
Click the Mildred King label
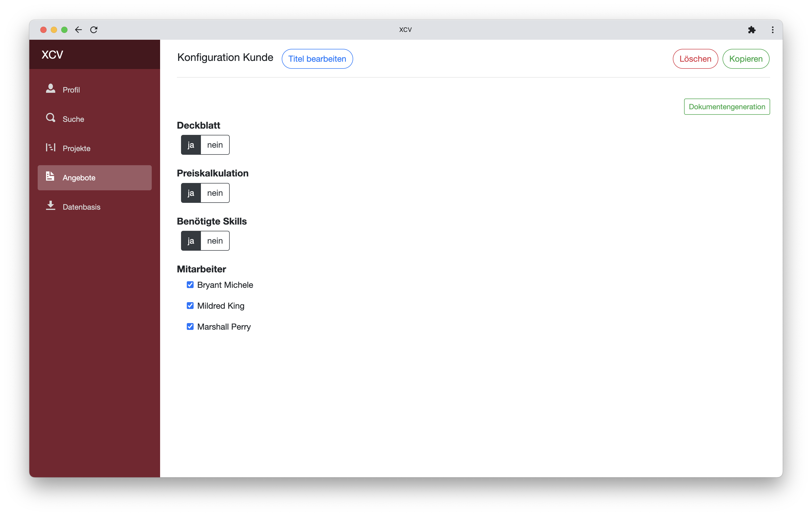coord(221,306)
